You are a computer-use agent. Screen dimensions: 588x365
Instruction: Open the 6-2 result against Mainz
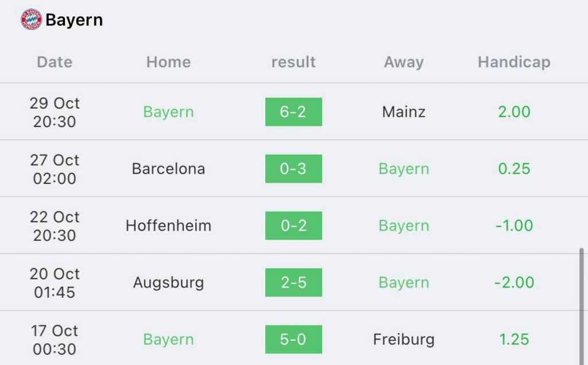293,112
